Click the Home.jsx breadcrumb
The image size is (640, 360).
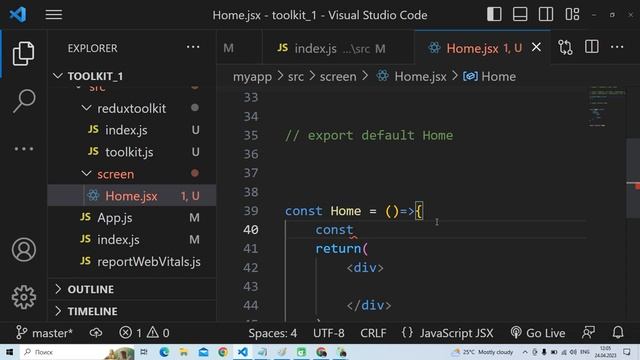[411, 76]
